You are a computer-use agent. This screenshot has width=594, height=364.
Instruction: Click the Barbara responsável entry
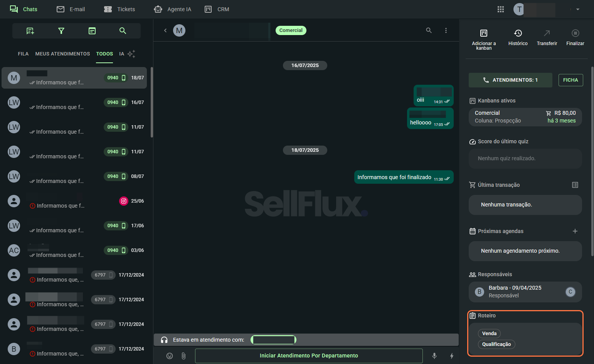[x=525, y=292]
